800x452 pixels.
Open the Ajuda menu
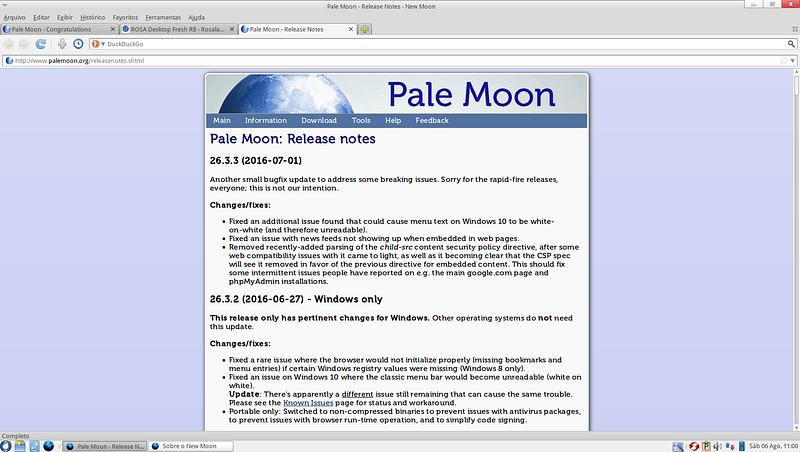coord(196,17)
